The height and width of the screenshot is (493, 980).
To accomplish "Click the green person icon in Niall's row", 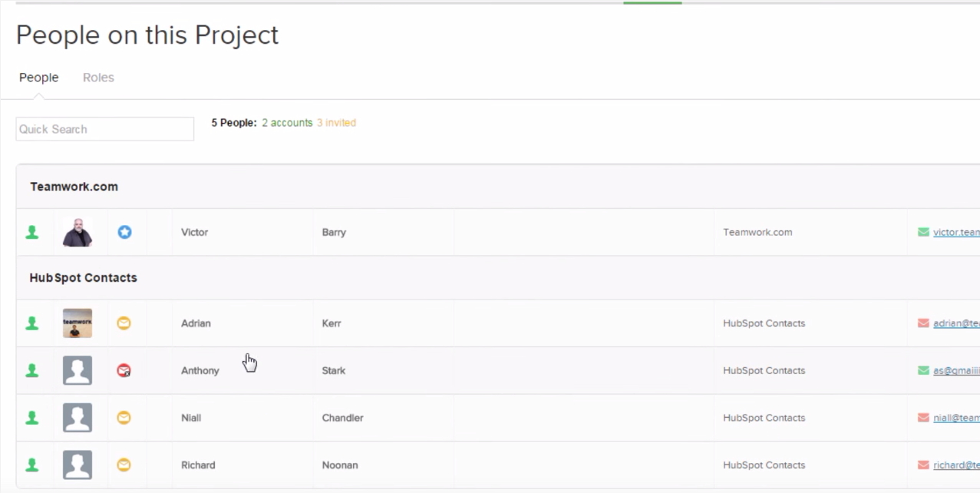I will click(x=32, y=418).
